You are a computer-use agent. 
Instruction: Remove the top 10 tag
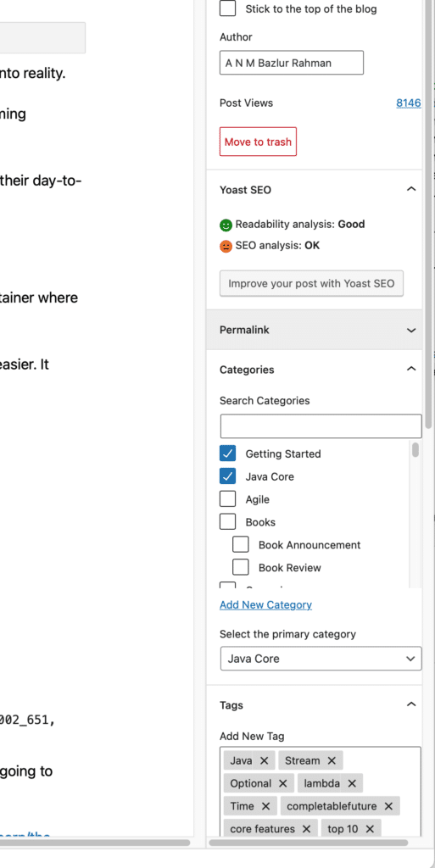coord(370,829)
